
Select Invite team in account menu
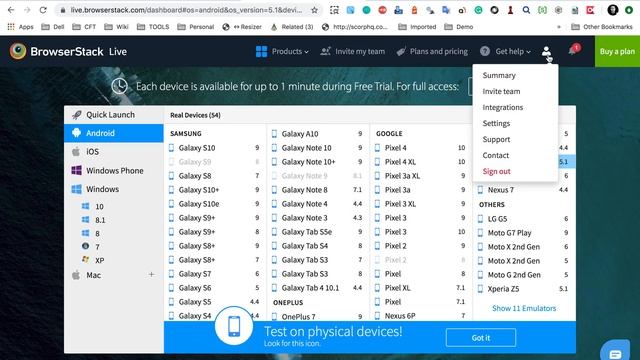pos(501,91)
